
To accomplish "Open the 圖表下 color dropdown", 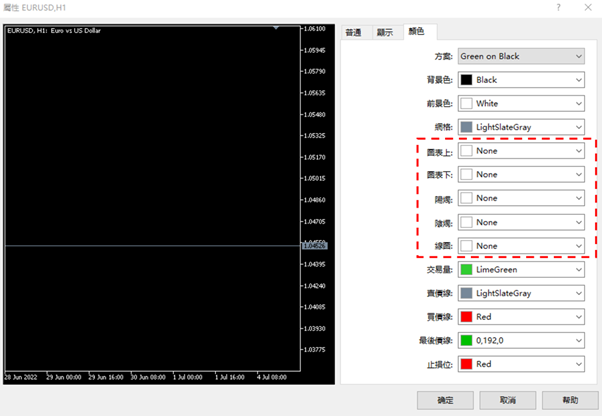I will (x=520, y=175).
